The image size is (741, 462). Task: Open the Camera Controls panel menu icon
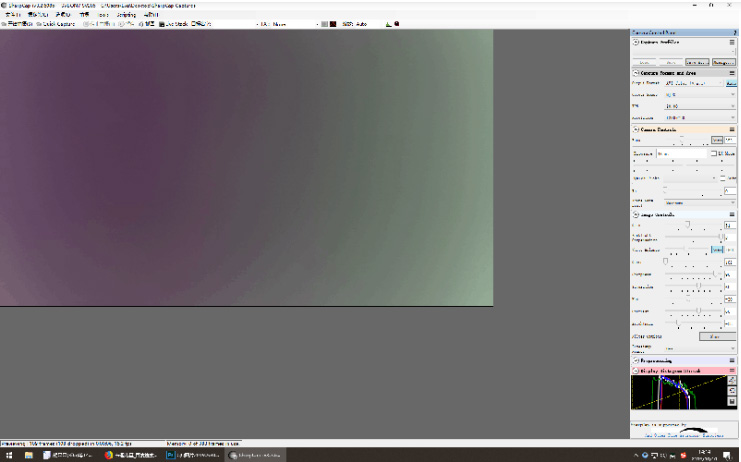coord(733,130)
